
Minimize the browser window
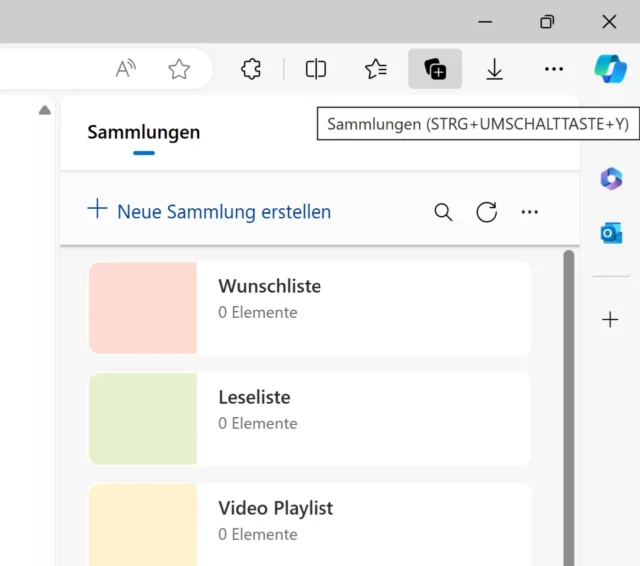(485, 22)
